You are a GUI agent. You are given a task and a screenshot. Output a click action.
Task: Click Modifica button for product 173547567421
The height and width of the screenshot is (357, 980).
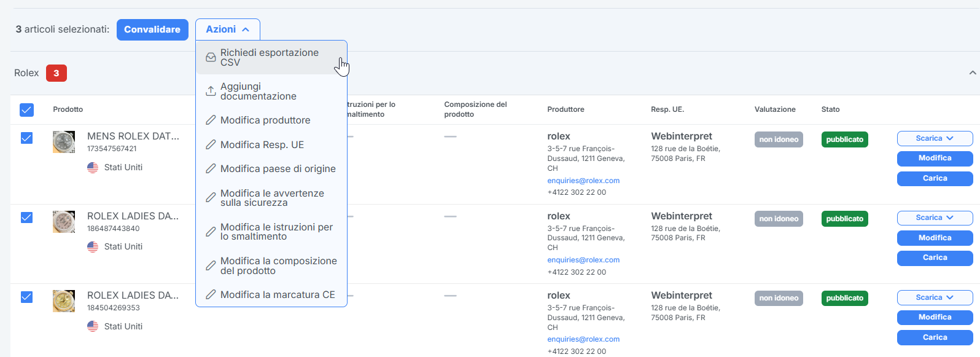click(x=935, y=159)
